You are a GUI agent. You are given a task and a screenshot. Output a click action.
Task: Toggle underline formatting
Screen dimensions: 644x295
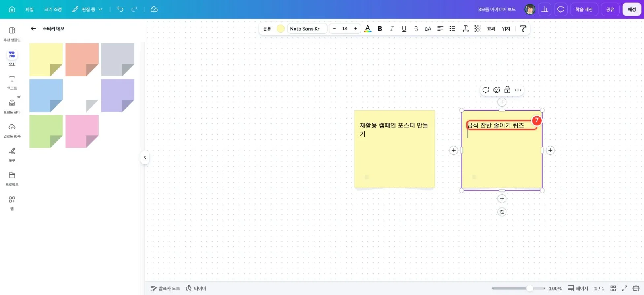[404, 29]
